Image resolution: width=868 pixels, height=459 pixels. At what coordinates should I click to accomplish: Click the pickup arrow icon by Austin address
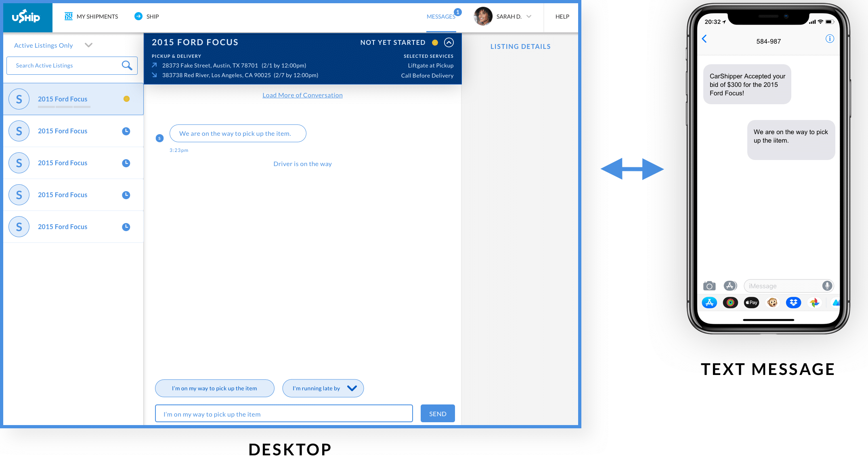point(154,65)
